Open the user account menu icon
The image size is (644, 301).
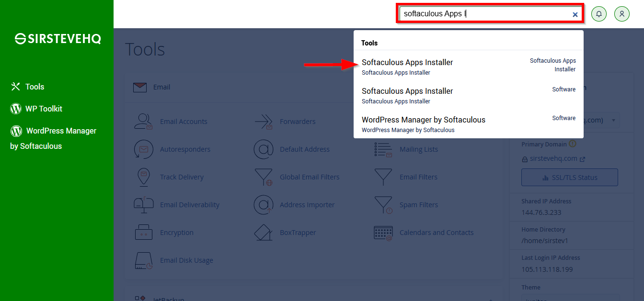621,14
